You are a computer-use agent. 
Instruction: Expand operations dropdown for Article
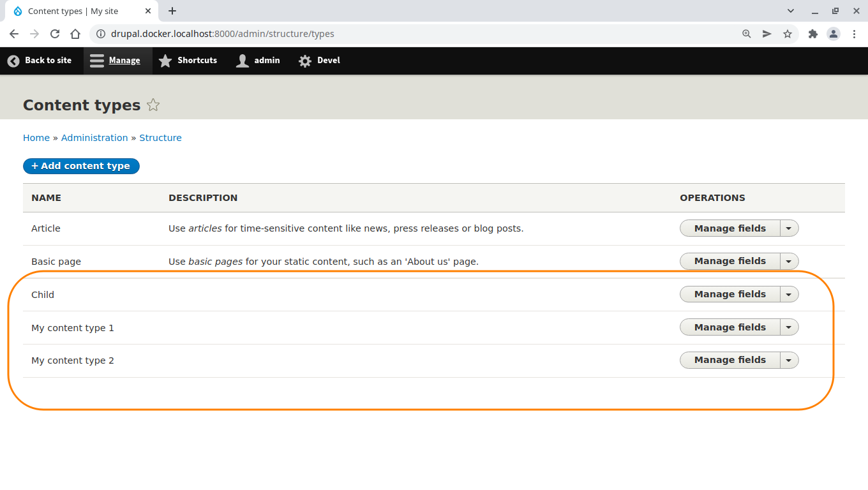(x=789, y=228)
